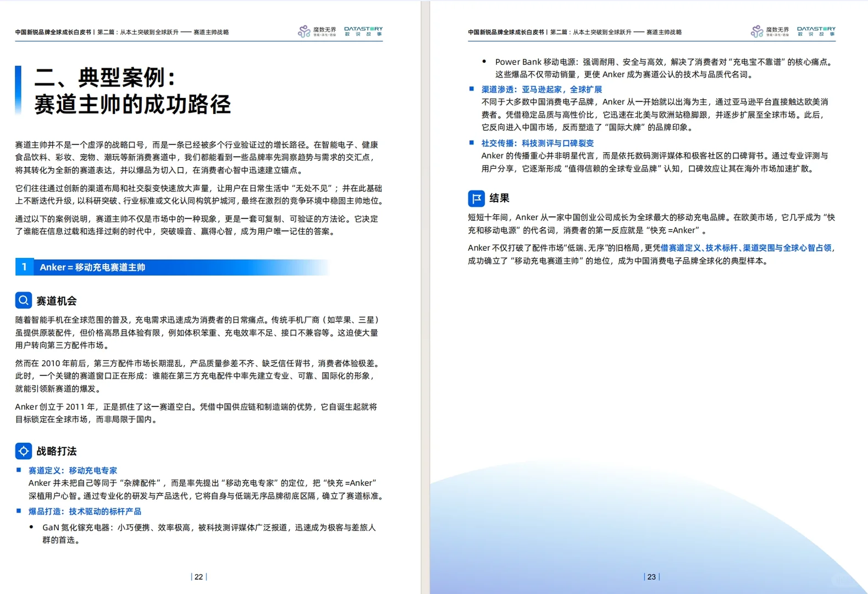Click paragraph starting 短短十年间
This screenshot has height=594, width=868.
click(x=651, y=224)
